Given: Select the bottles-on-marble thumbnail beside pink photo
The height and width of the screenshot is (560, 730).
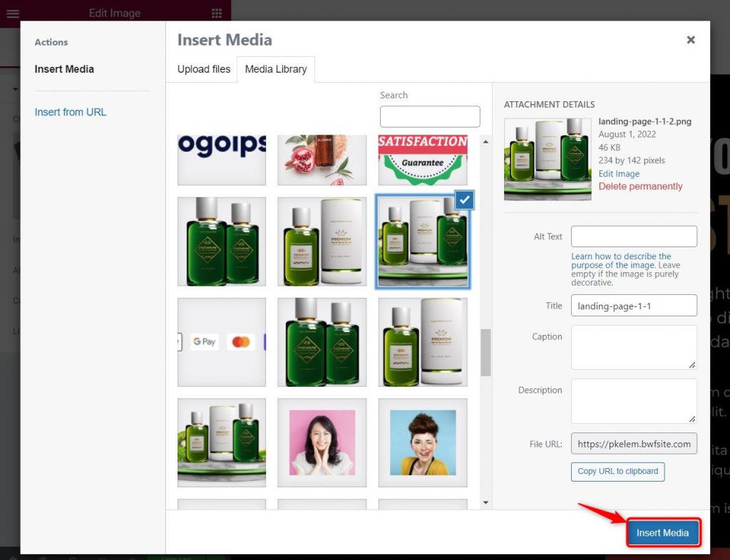Looking at the screenshot, I should tap(222, 442).
